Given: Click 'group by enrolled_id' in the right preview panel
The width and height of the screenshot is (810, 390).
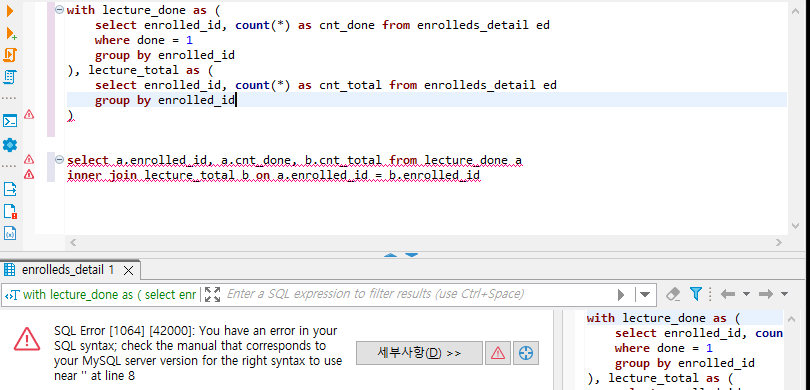Looking at the screenshot, I should tap(684, 363).
